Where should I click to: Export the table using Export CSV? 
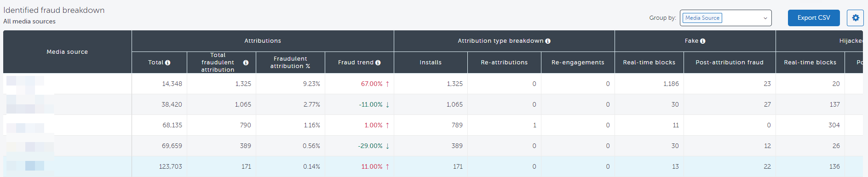[x=814, y=18]
